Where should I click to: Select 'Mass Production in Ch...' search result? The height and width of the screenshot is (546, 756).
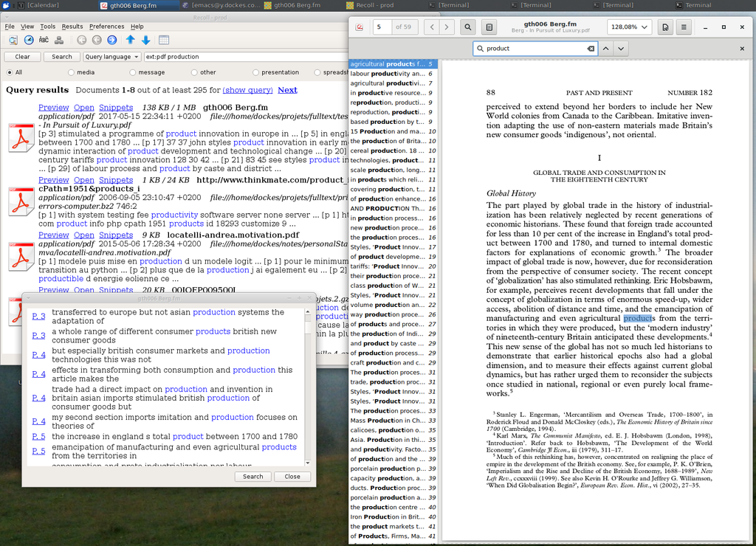point(393,421)
